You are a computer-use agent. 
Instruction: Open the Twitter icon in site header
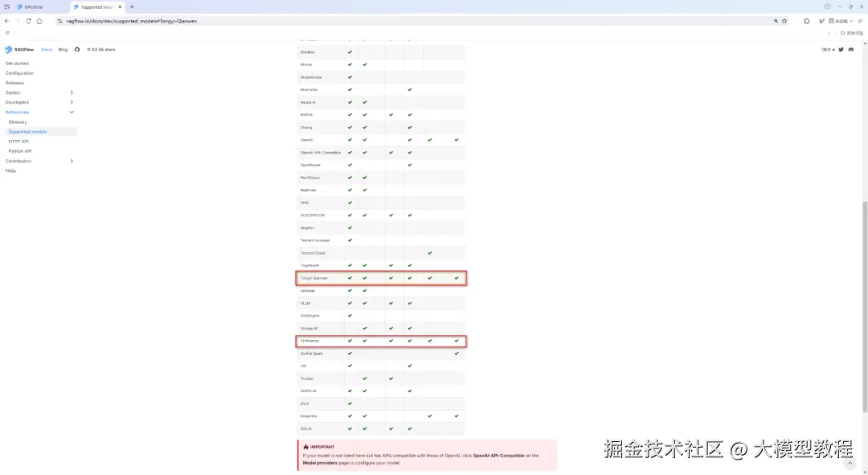click(841, 49)
